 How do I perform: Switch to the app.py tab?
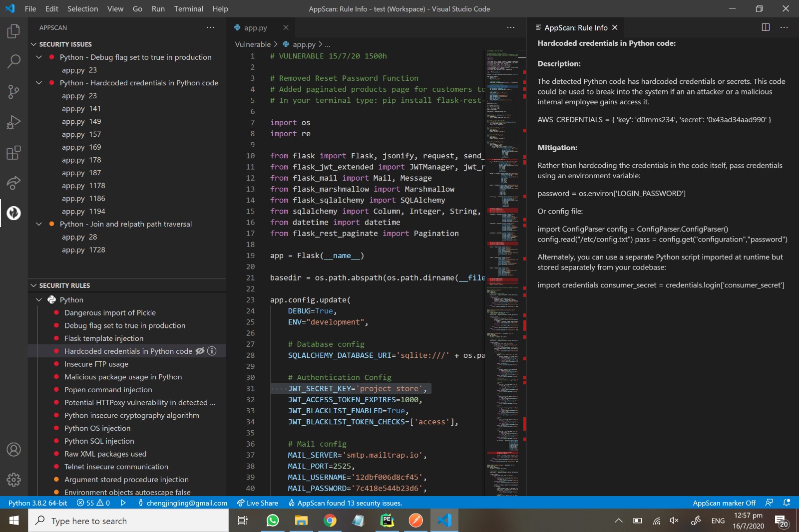point(256,27)
